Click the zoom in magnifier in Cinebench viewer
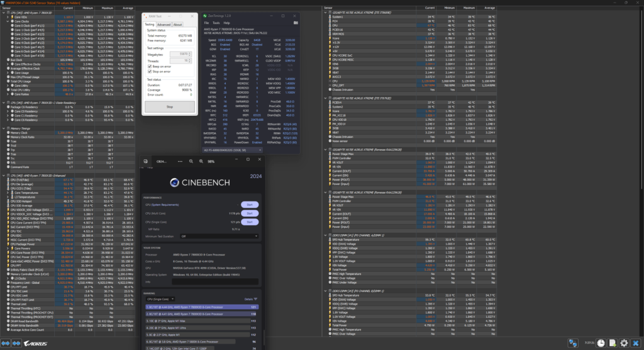This screenshot has height=350, width=644. point(201,161)
